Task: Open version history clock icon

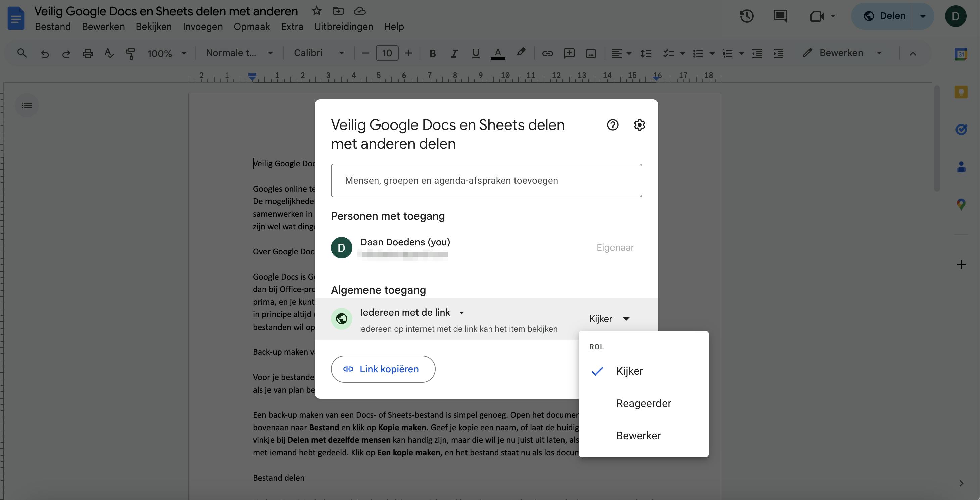Action: 746,16
